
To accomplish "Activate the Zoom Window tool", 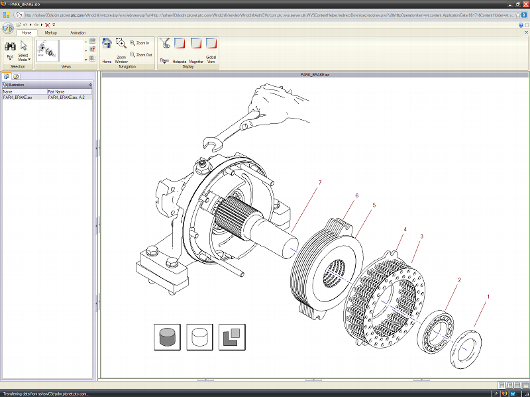I will (x=121, y=51).
